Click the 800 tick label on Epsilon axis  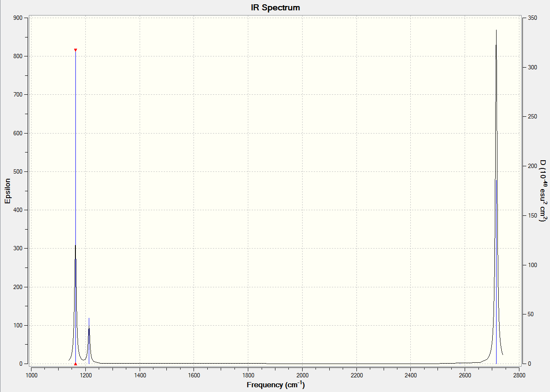(17, 56)
